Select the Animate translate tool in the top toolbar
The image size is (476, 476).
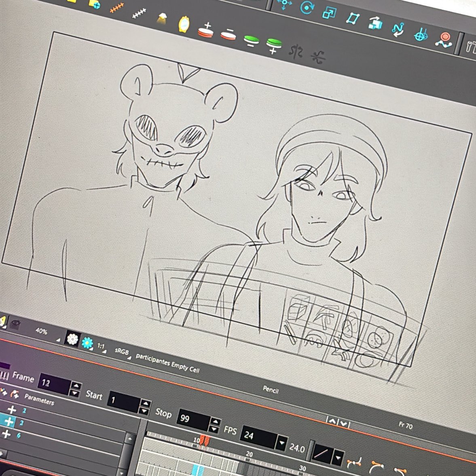click(284, 4)
